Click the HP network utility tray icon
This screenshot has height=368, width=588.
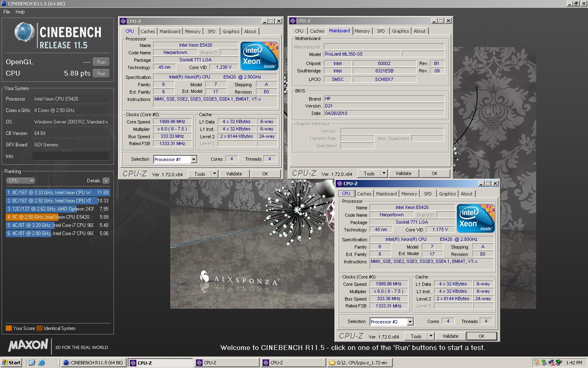click(559, 363)
